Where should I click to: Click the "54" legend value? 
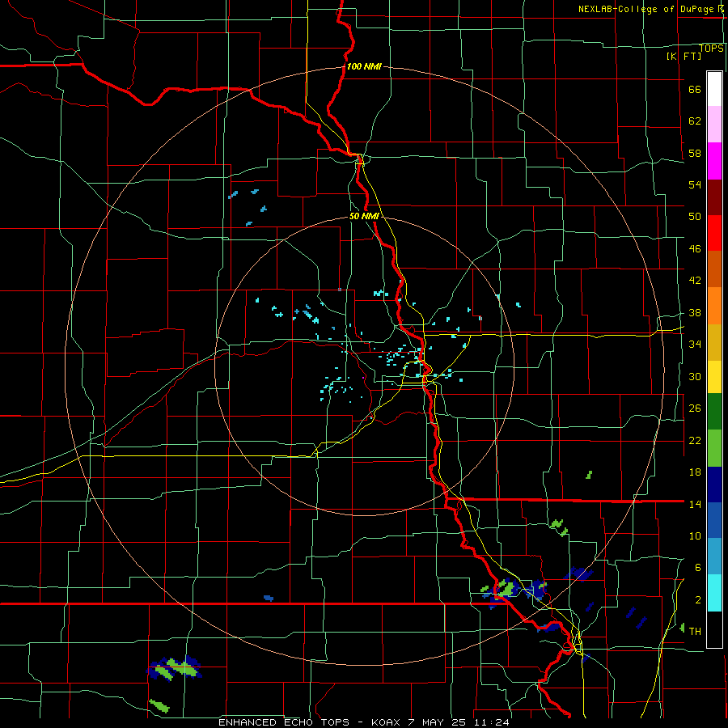tap(695, 184)
